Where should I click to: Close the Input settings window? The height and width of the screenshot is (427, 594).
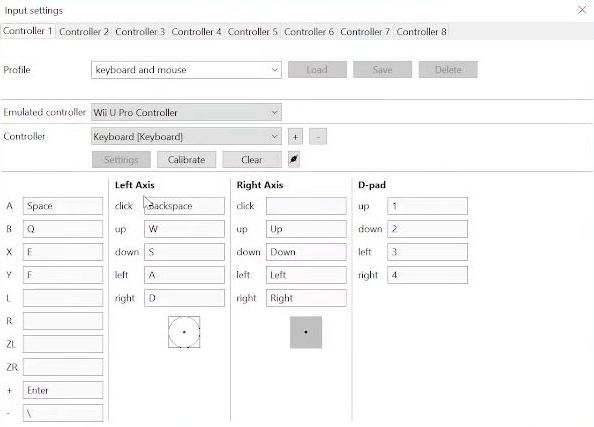click(x=582, y=10)
